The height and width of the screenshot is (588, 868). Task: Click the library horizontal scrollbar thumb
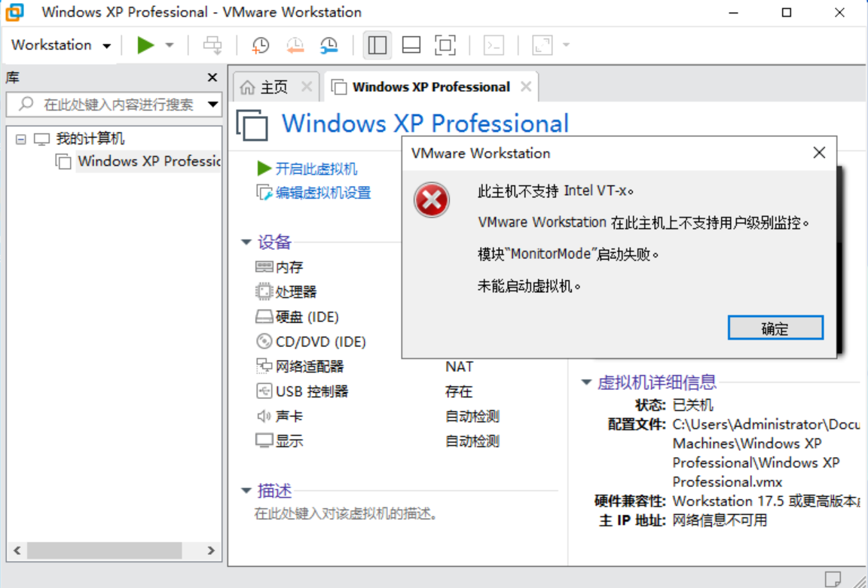(105, 550)
